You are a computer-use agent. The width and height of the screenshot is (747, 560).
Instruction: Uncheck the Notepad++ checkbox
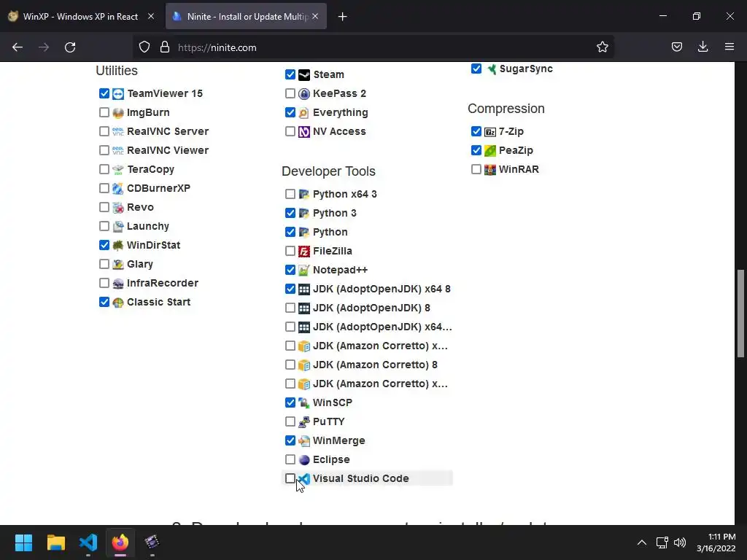(290, 270)
